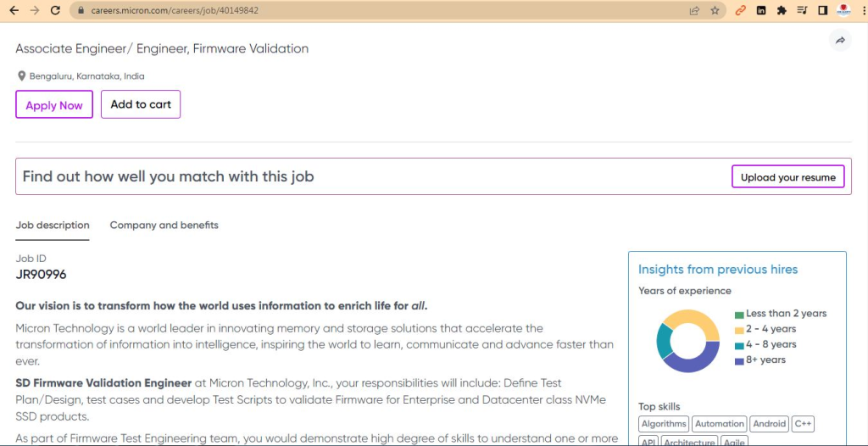The image size is (868, 446).
Task: Select the Android skill tag
Action: pos(770,424)
